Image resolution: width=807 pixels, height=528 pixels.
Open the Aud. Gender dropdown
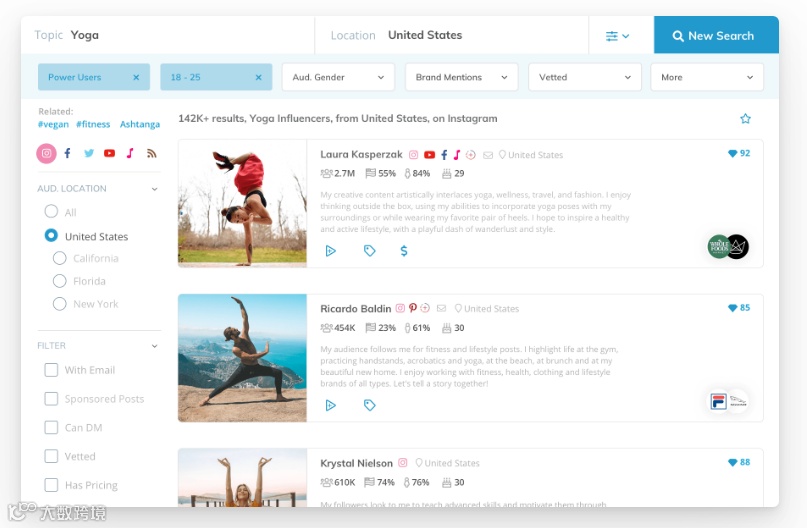338,77
